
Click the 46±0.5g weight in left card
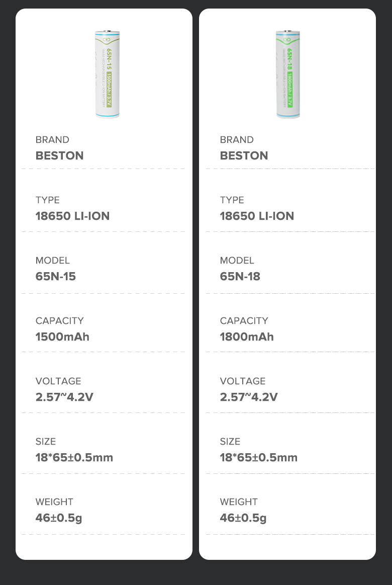[x=59, y=518]
